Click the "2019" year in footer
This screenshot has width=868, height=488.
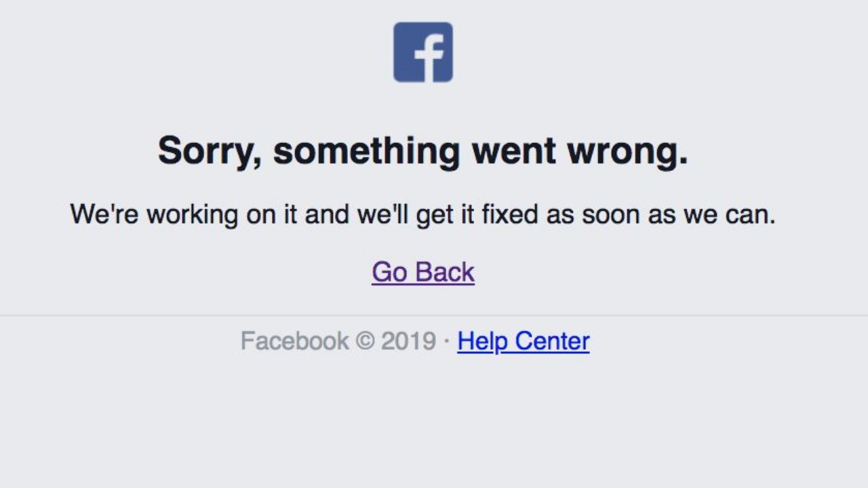point(408,341)
